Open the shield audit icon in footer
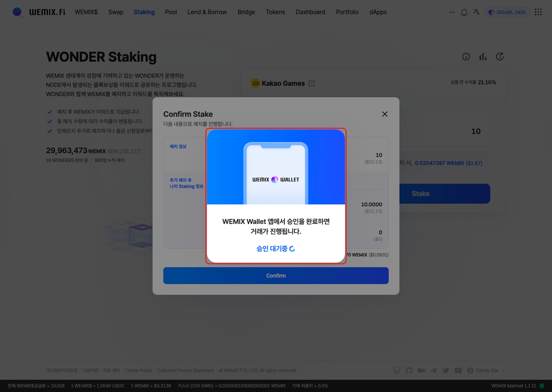552x392 pixels. [x=397, y=370]
